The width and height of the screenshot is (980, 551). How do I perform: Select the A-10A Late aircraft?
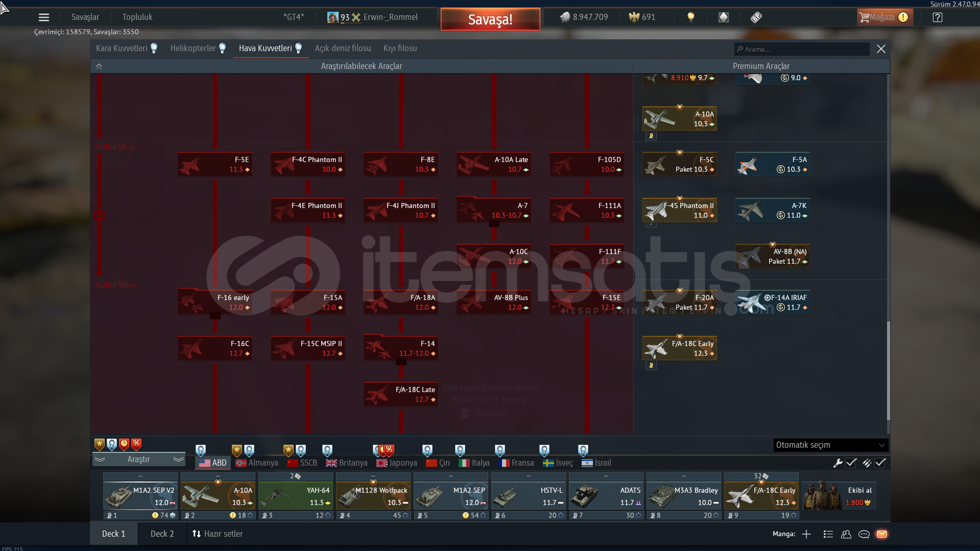click(x=494, y=165)
